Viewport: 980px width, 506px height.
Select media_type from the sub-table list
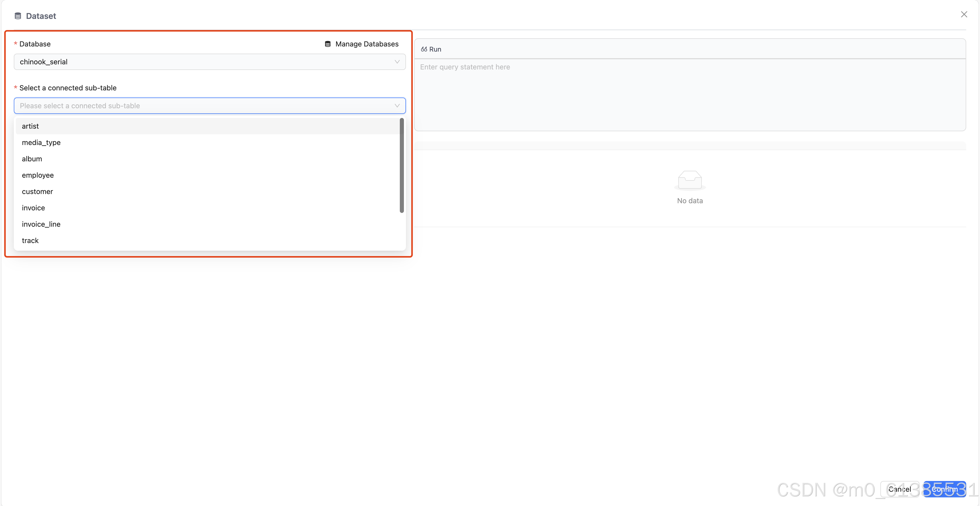tap(41, 142)
